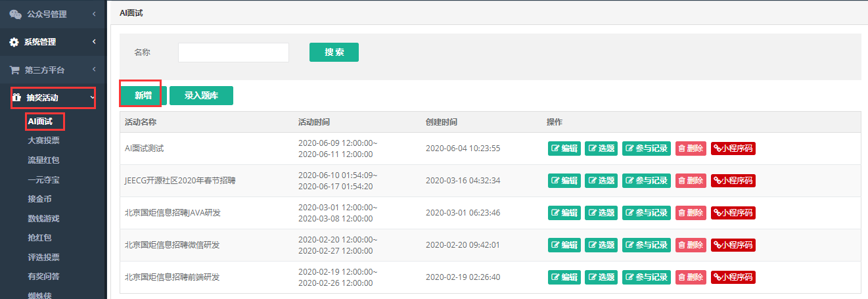868x299 pixels.
Task: Focus the 名称 search input field
Action: pyautogui.click(x=233, y=53)
